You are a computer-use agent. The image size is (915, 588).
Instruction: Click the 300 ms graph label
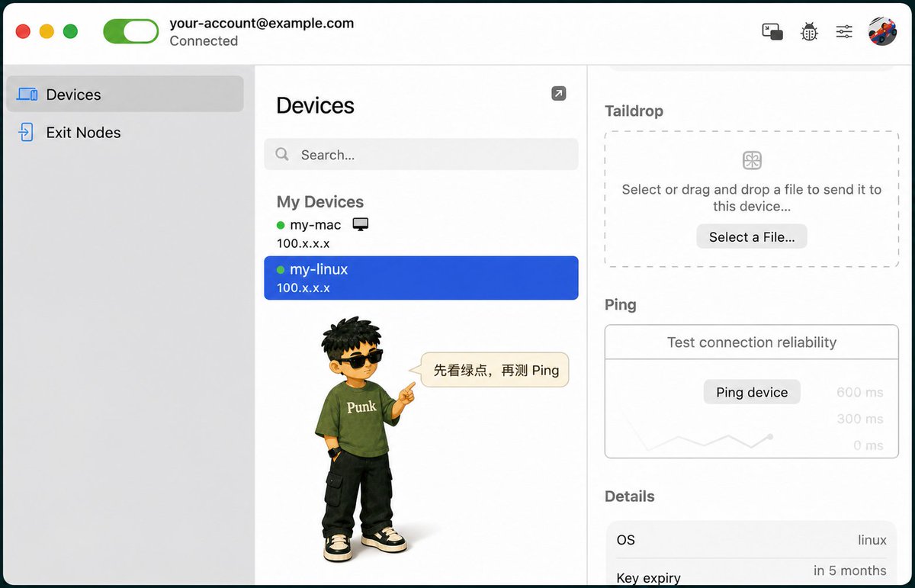click(x=860, y=419)
